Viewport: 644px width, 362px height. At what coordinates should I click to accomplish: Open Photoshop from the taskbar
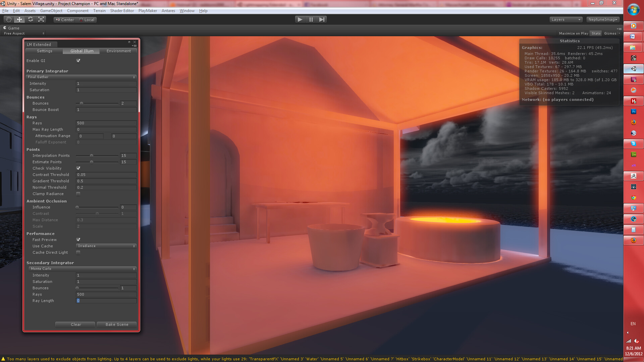click(634, 112)
